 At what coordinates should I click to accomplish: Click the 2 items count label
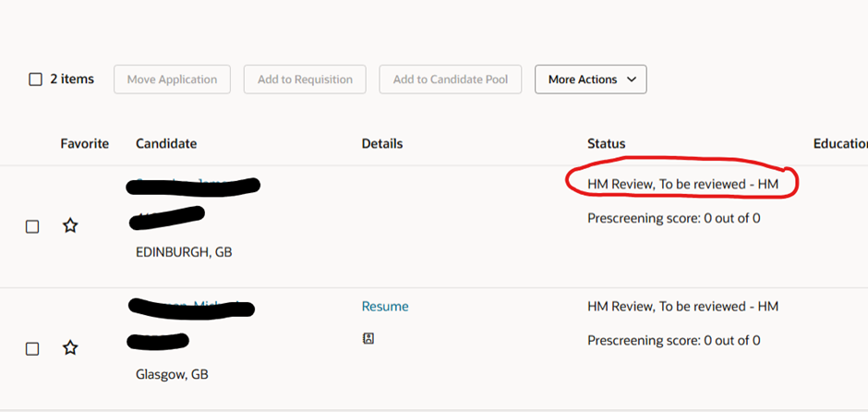(72, 79)
